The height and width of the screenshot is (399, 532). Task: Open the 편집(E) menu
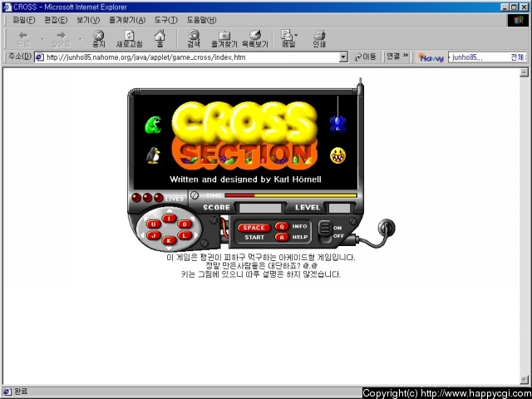[x=56, y=20]
